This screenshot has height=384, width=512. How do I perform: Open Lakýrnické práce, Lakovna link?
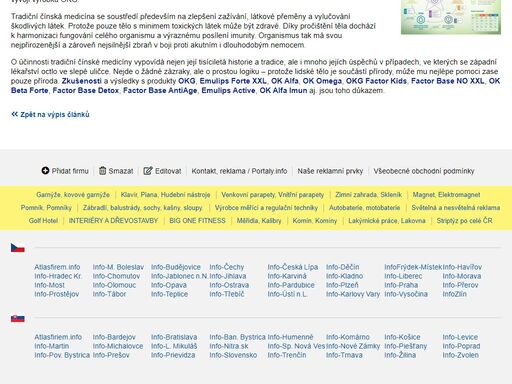[387, 221]
